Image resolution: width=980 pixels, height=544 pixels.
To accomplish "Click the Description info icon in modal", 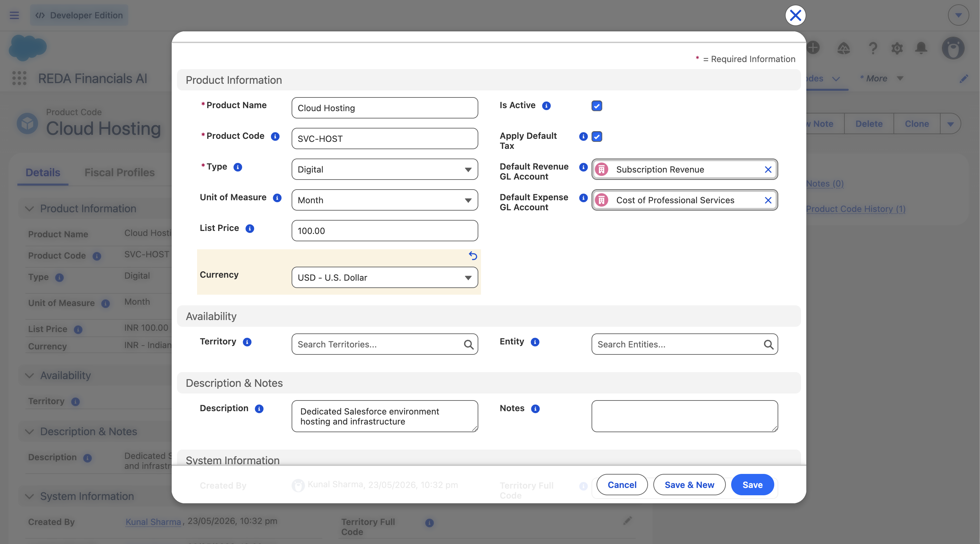I will [259, 409].
